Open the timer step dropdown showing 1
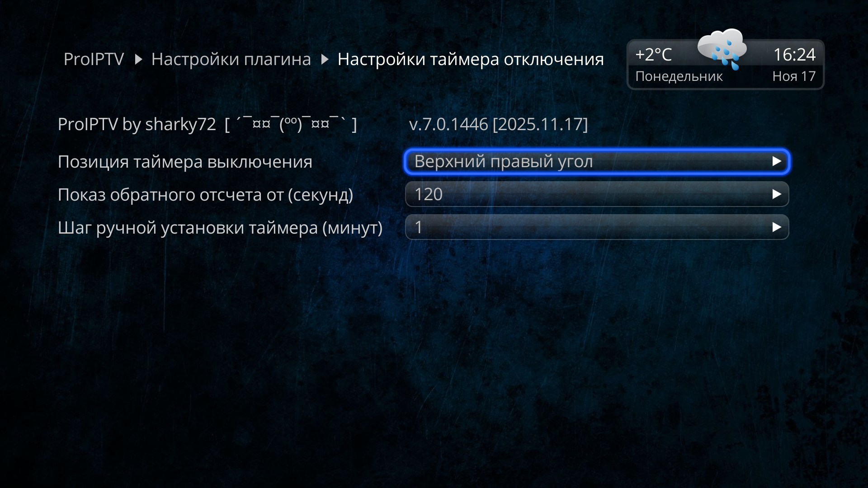This screenshot has width=868, height=488. click(597, 227)
